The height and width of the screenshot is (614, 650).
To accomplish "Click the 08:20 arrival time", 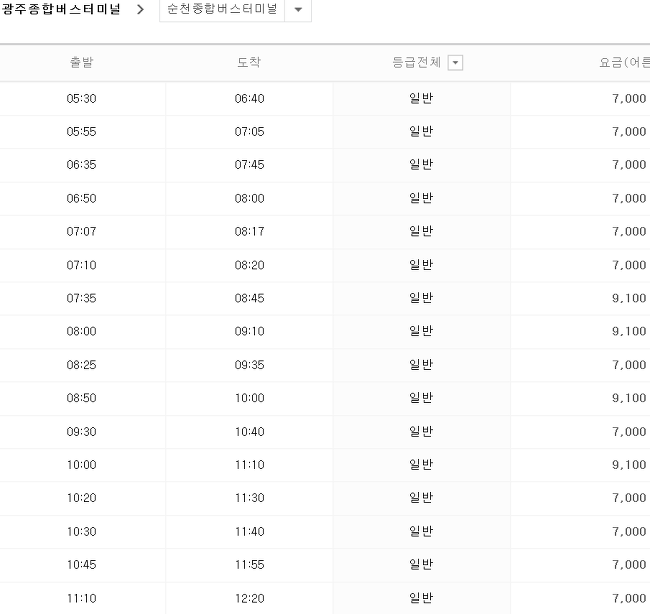I will pos(250,265).
